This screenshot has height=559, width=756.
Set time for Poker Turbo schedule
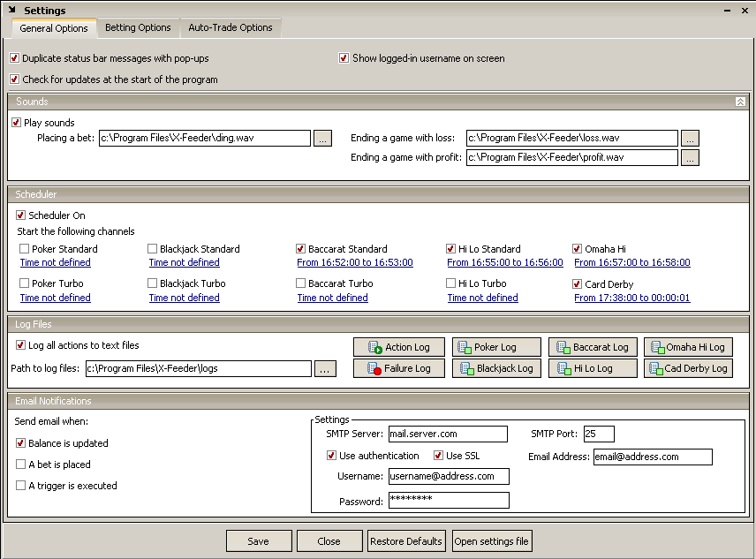55,298
